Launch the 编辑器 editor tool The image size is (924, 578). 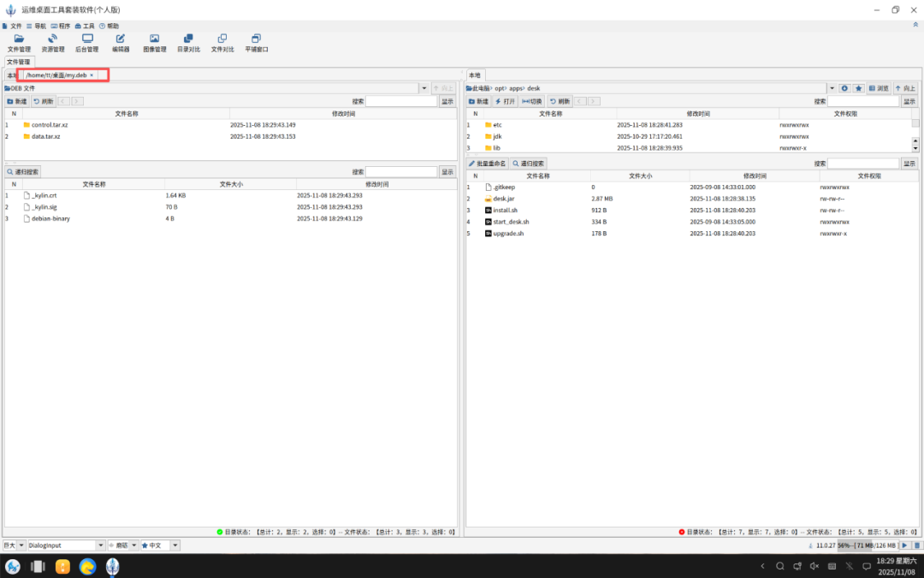click(121, 43)
